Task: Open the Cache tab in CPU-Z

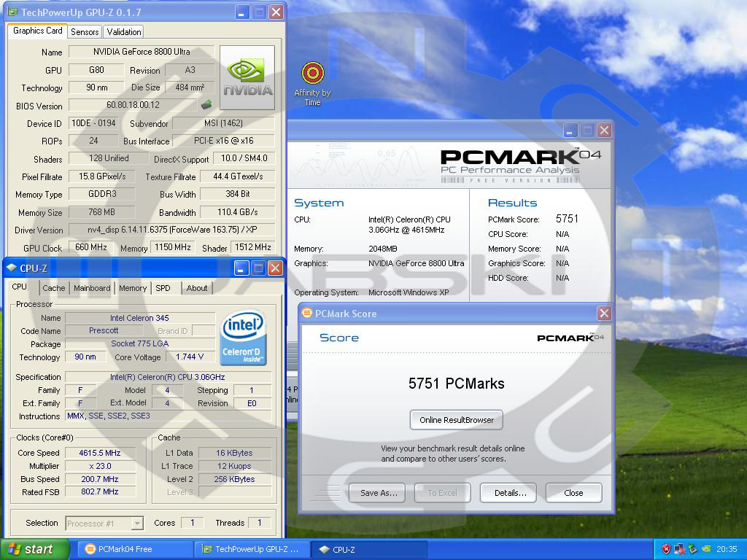Action: point(53,287)
